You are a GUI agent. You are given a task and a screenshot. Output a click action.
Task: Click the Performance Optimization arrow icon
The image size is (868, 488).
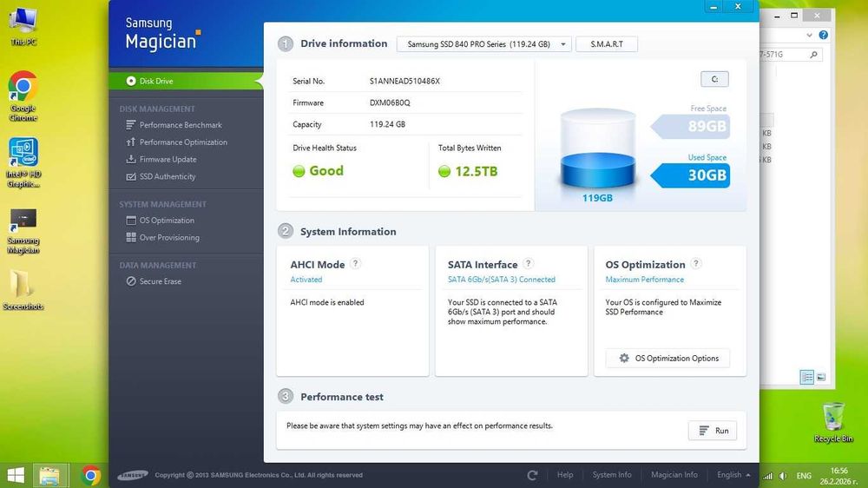click(x=131, y=142)
